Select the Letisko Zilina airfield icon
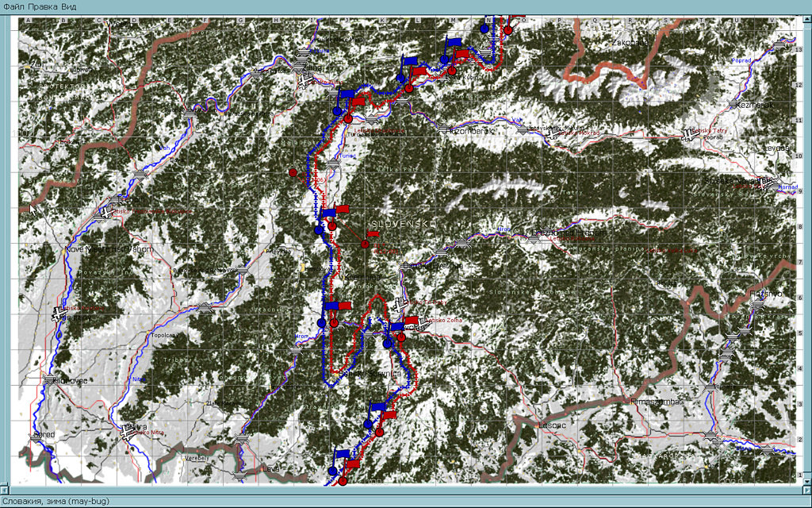The height and width of the screenshot is (508, 812). pyautogui.click(x=305, y=82)
